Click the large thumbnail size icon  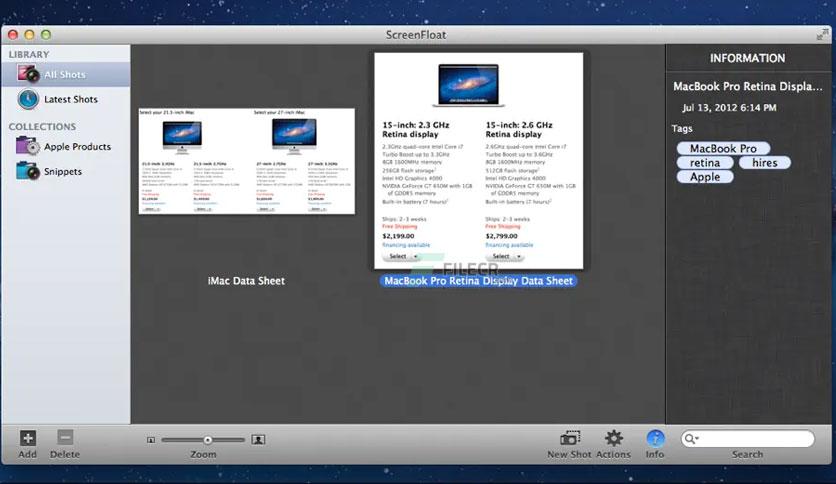258,439
